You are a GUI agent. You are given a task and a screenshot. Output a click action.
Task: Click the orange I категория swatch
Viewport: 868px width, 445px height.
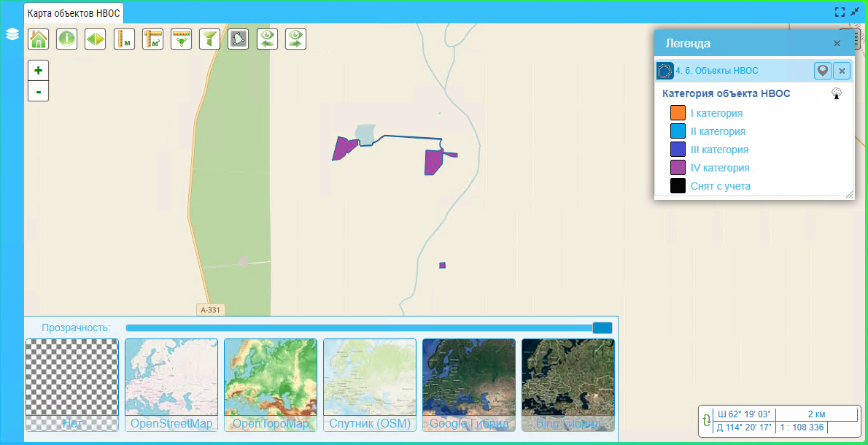[678, 113]
